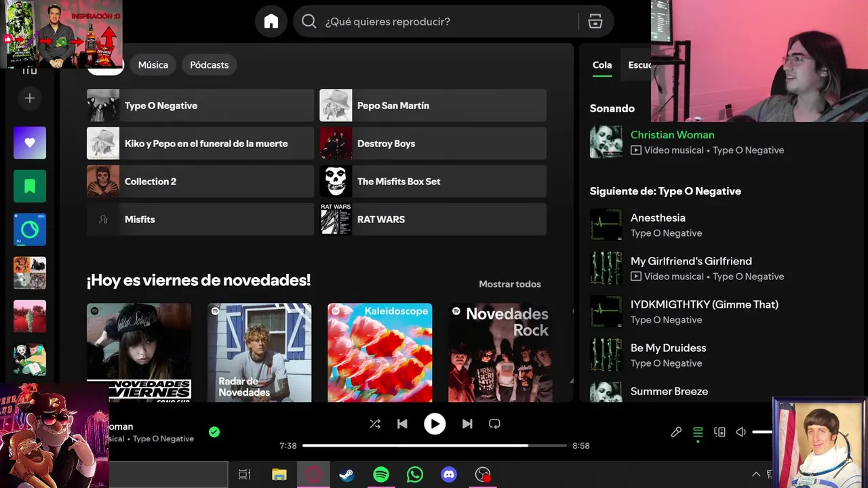Open Steam from the taskbar
Viewport: 868px width, 488px height.
pos(347,474)
